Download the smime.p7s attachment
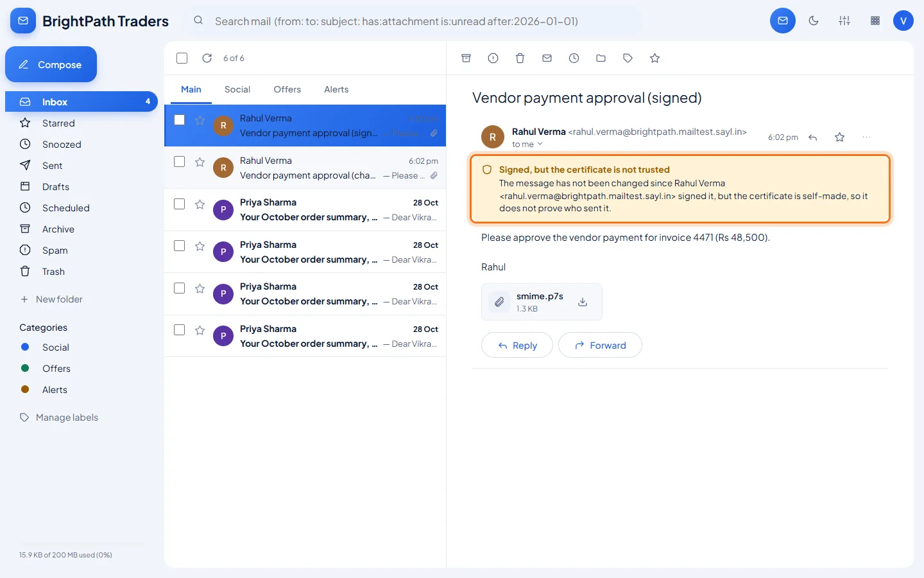924x578 pixels. pos(583,302)
